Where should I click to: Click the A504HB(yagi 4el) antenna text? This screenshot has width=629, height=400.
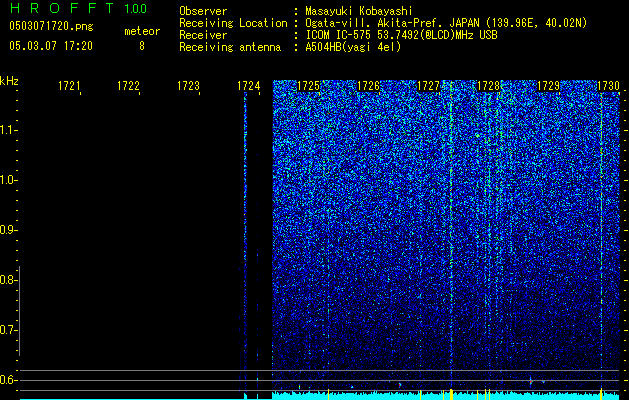click(353, 47)
